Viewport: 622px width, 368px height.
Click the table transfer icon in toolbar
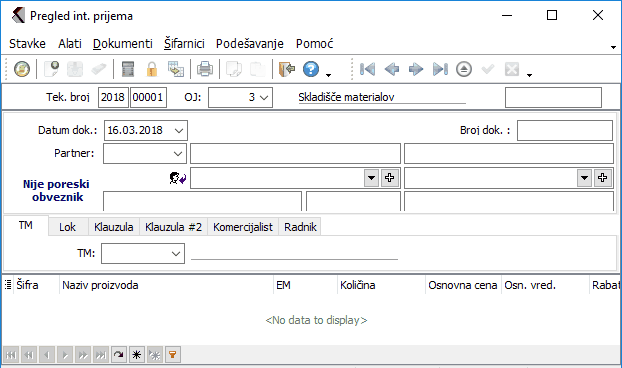(176, 69)
